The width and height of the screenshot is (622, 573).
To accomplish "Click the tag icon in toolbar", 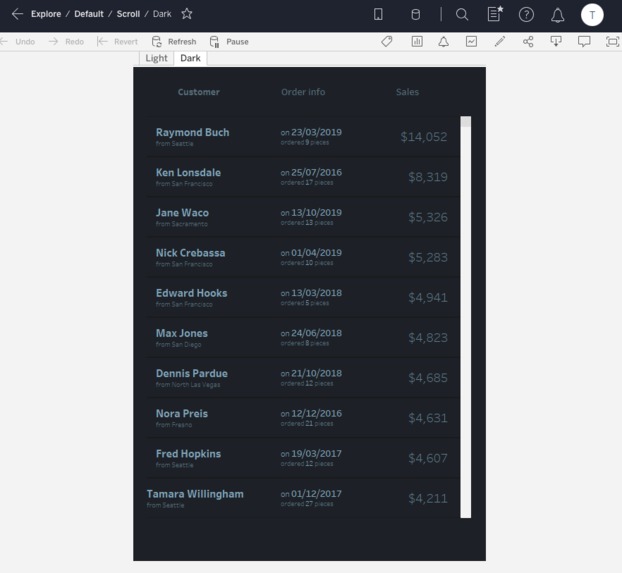I will [387, 41].
